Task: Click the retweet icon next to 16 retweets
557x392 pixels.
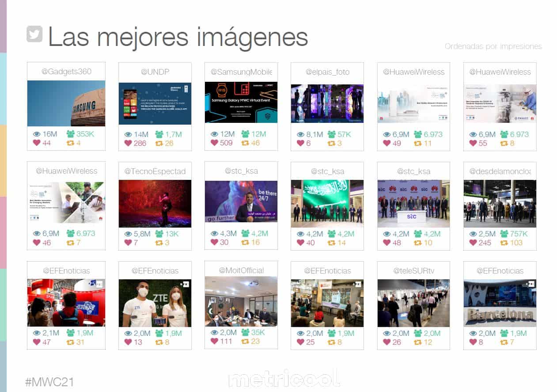Action: (245, 242)
